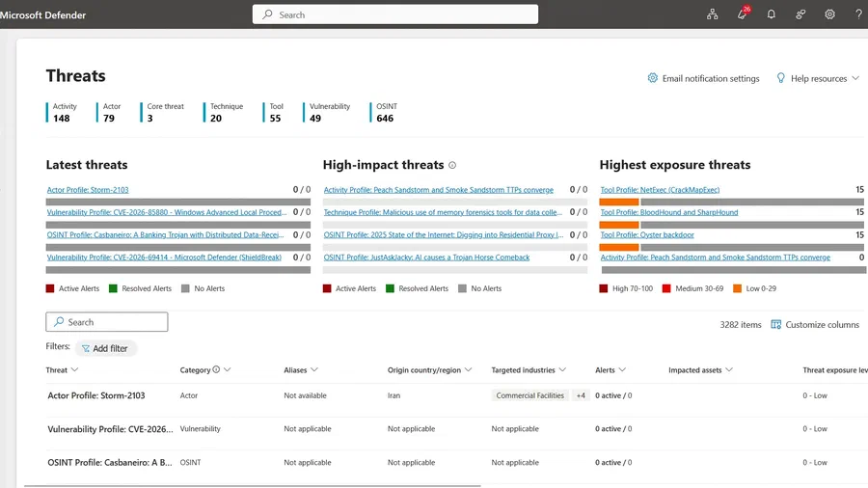868x488 pixels.
Task: Open table row OSINT Profile: Casbaneiro: A B...
Action: point(110,463)
